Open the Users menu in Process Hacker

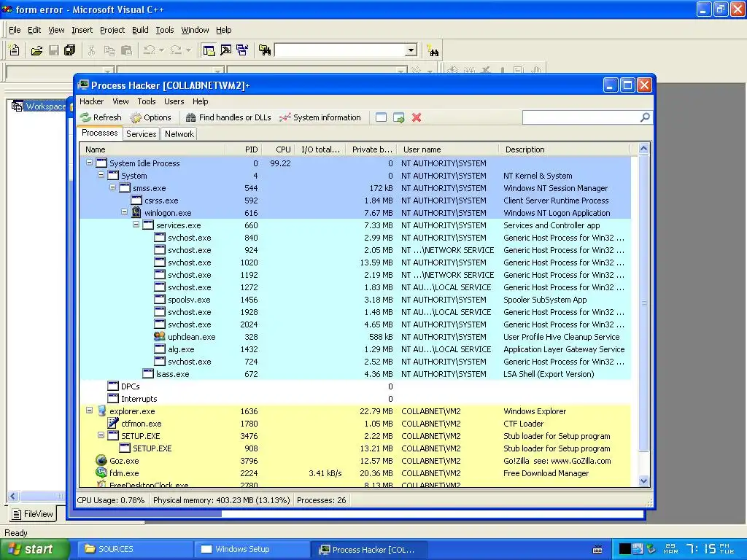(174, 101)
